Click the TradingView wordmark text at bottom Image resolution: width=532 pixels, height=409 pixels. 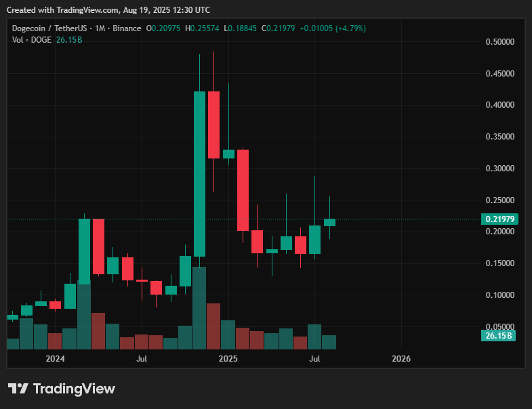[x=74, y=389]
